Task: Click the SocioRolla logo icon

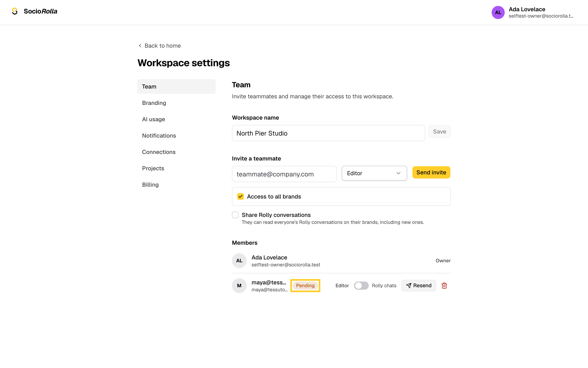Action: [x=15, y=11]
